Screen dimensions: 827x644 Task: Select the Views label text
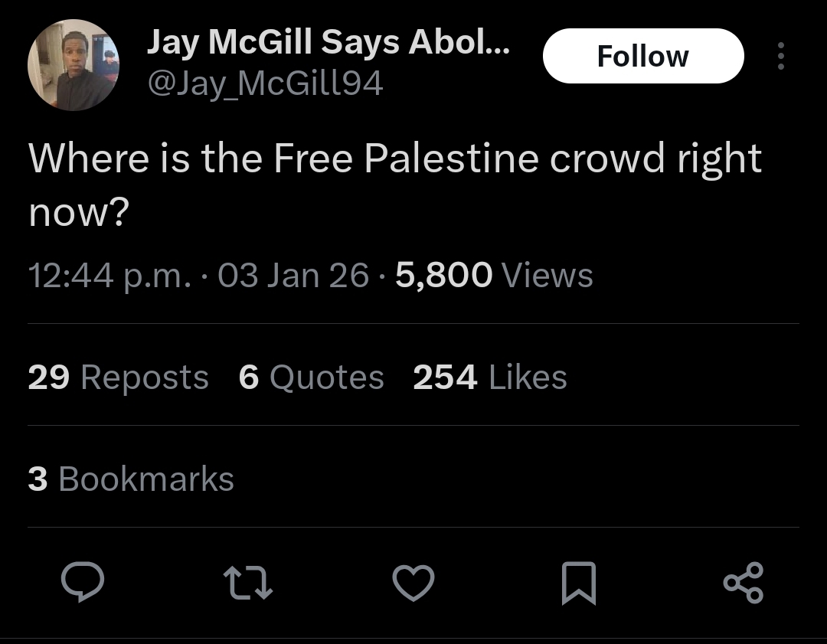pyautogui.click(x=548, y=276)
